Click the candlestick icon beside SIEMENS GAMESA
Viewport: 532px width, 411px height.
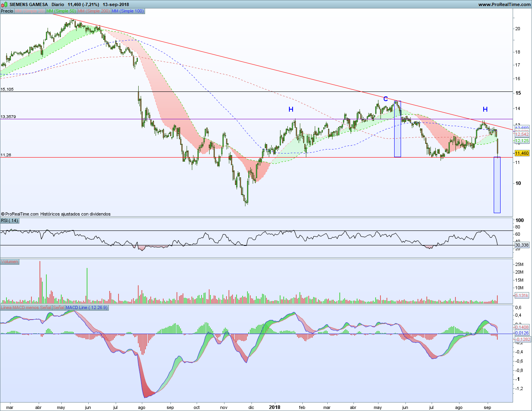click(x=4, y=4)
